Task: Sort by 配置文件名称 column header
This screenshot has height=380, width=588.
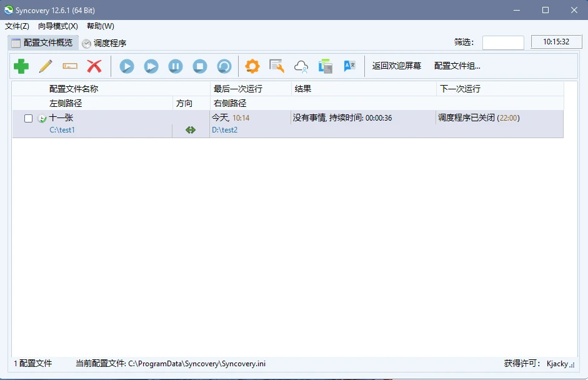Action: pyautogui.click(x=111, y=89)
